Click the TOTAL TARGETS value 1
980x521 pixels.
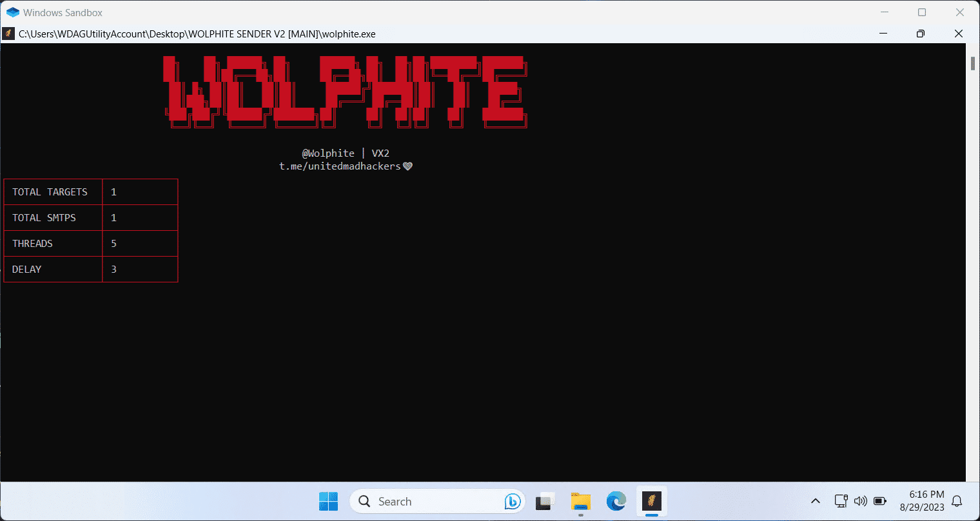pos(113,192)
